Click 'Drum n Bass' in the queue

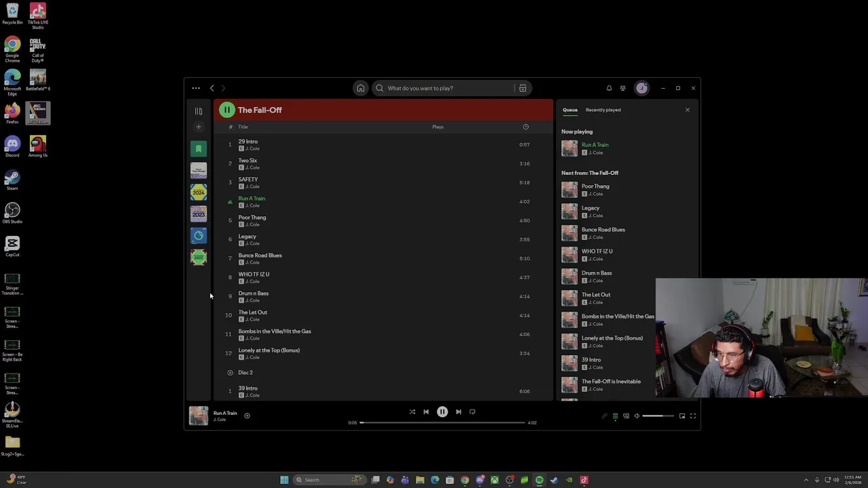[597, 273]
